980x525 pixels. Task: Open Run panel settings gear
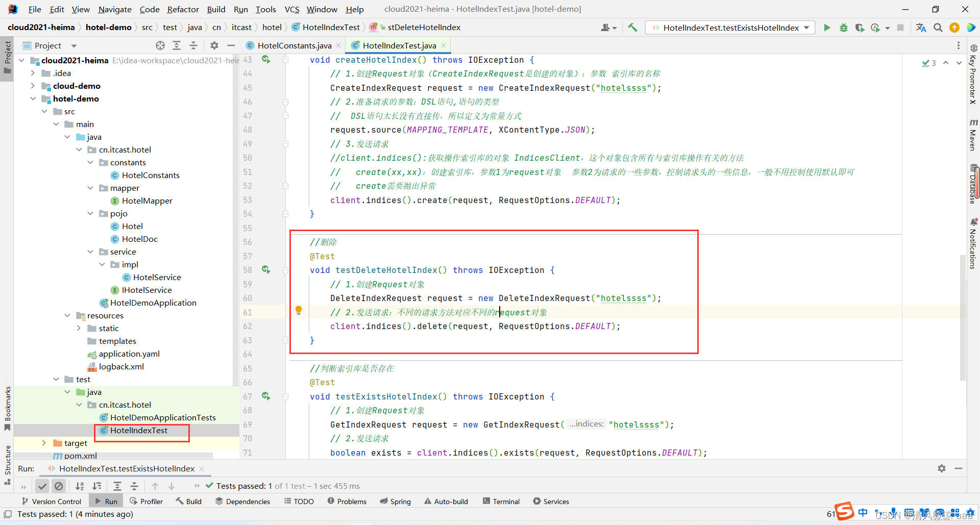pos(942,468)
